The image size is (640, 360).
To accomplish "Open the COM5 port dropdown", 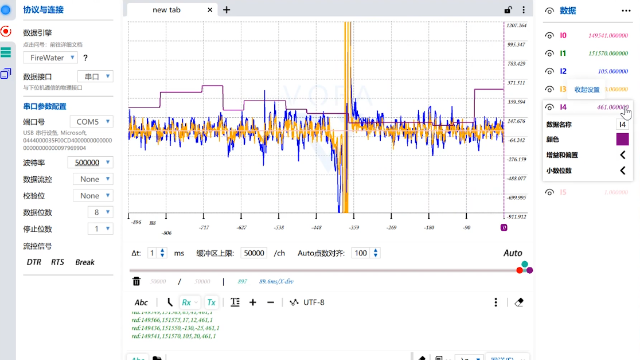I will pyautogui.click(x=91, y=122).
